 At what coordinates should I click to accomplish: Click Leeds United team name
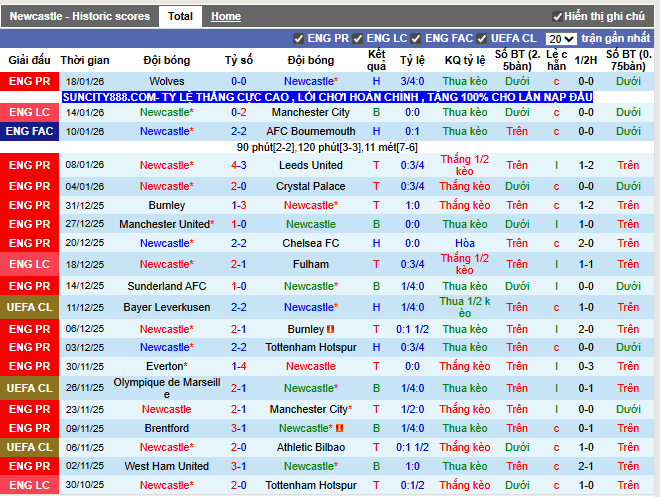click(x=311, y=165)
